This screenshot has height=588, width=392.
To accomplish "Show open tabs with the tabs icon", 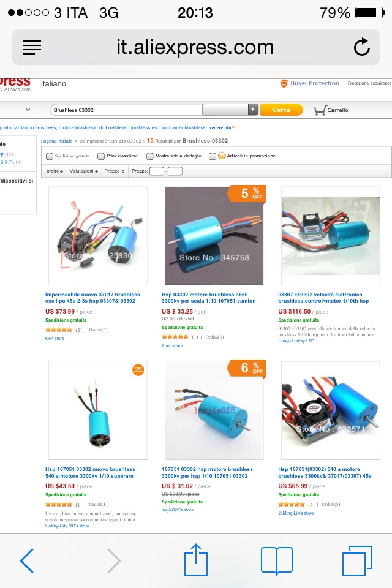I will [357, 560].
